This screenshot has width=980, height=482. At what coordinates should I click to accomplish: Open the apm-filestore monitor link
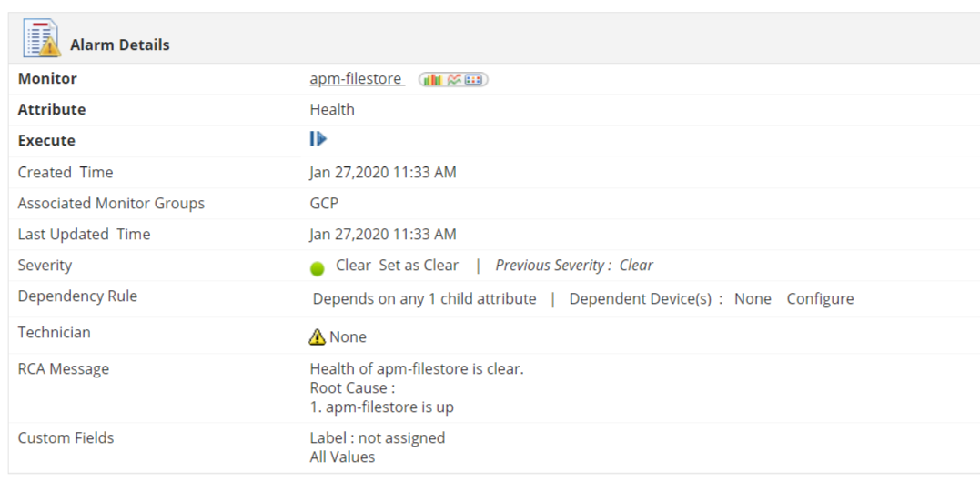(355, 79)
